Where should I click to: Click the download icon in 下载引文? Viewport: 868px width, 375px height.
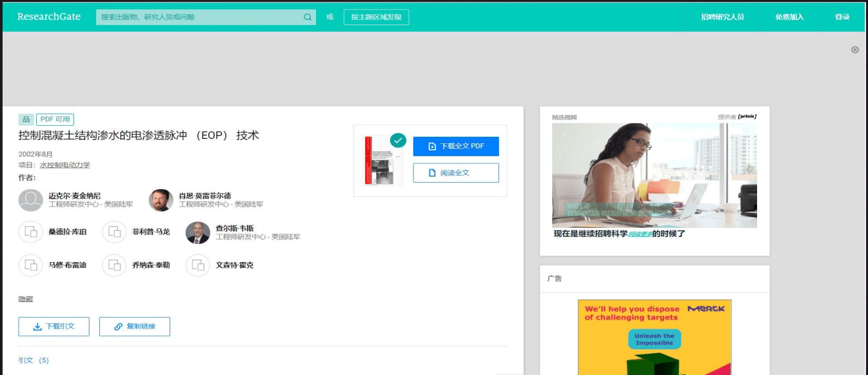pyautogui.click(x=37, y=327)
